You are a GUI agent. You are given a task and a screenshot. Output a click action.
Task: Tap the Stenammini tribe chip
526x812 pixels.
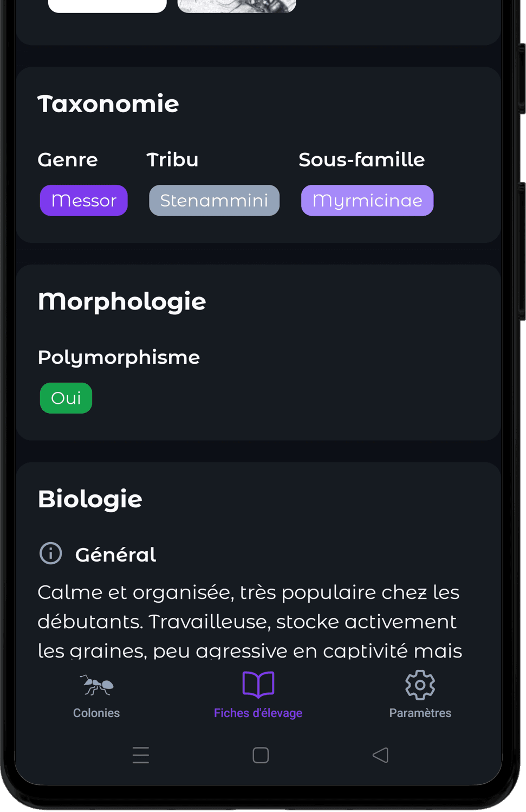[x=214, y=200]
